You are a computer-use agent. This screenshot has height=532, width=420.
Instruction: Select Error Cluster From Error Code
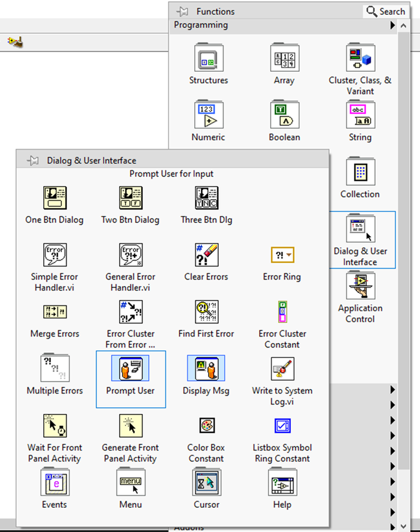pos(131,312)
